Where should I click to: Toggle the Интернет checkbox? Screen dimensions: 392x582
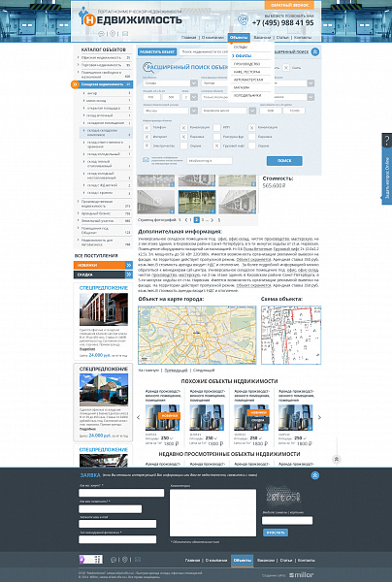(147, 137)
